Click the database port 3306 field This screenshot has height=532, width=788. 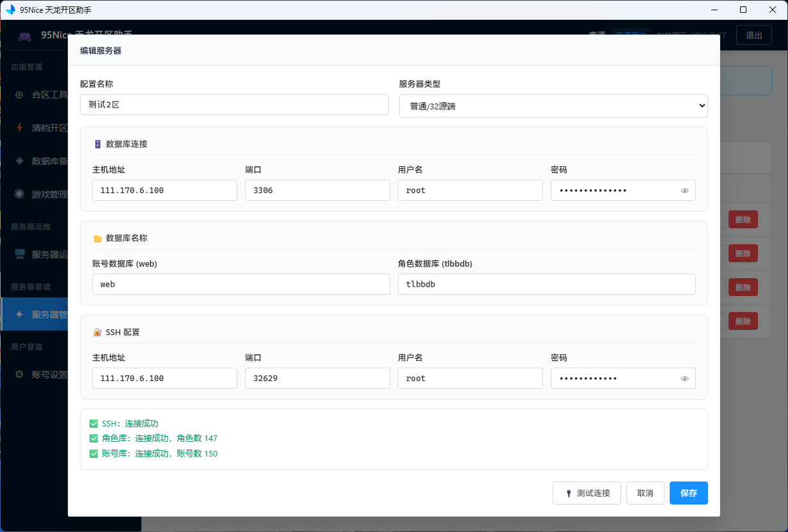317,191
